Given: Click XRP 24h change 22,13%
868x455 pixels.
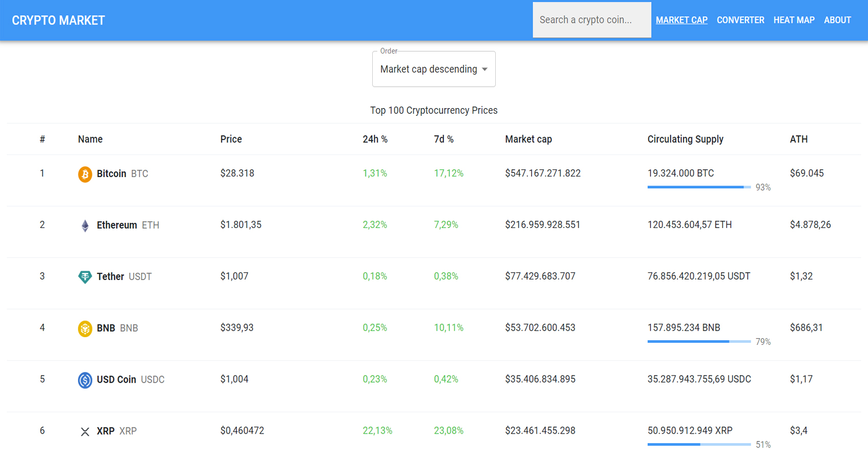Looking at the screenshot, I should [x=377, y=431].
